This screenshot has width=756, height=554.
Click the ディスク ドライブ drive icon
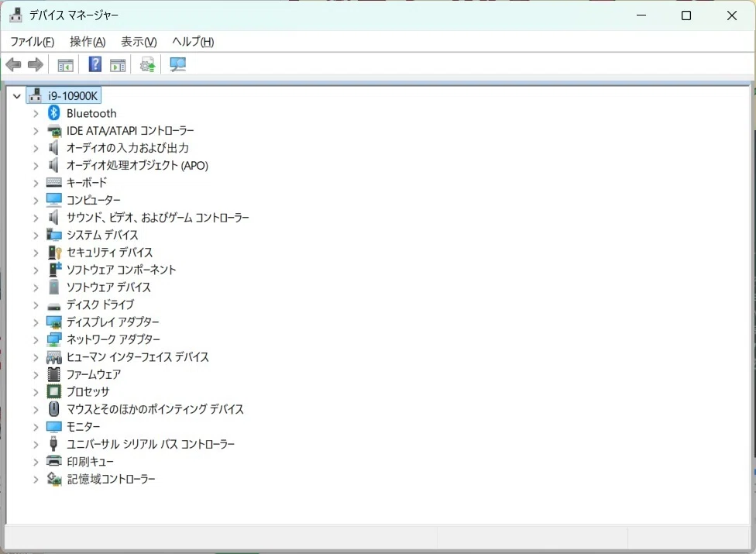click(x=54, y=306)
